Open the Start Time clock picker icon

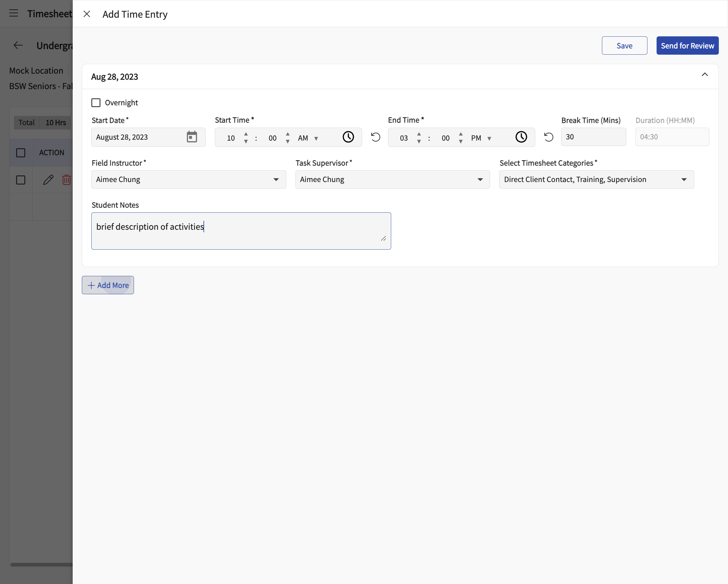point(348,137)
